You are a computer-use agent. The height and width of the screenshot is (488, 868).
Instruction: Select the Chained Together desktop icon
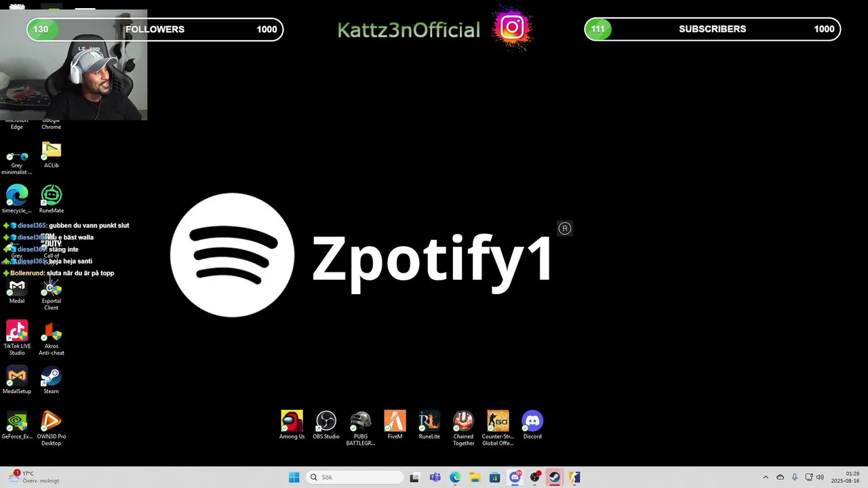point(464,428)
